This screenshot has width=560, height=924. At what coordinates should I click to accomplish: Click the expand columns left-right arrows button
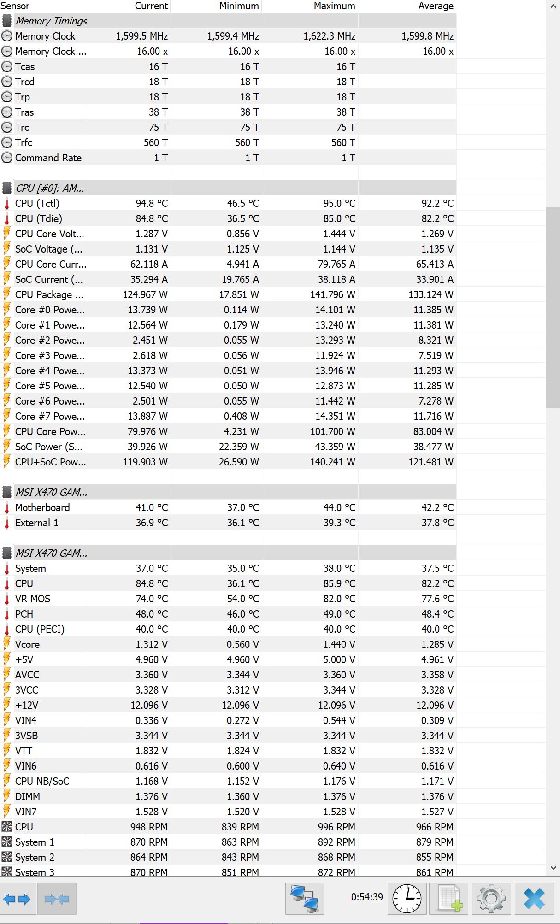pyautogui.click(x=18, y=899)
